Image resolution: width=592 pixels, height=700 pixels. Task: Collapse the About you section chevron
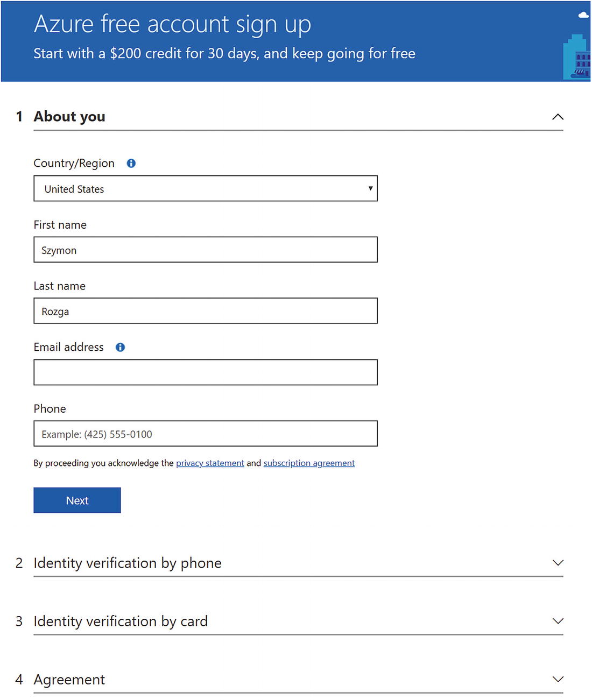[558, 117]
